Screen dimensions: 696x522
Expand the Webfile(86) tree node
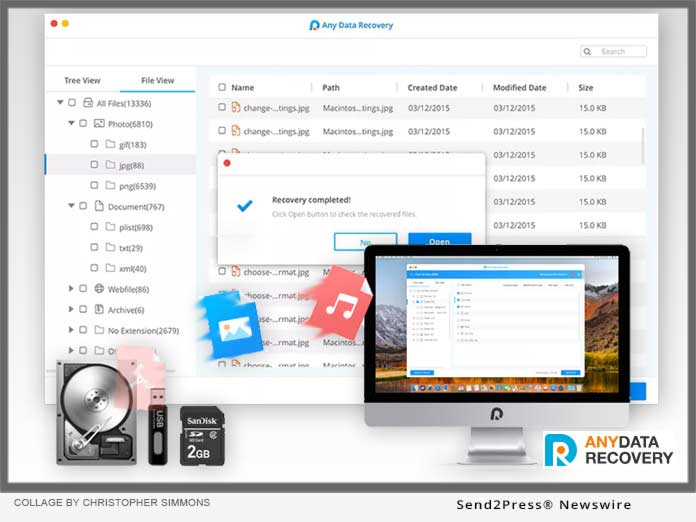(x=71, y=289)
